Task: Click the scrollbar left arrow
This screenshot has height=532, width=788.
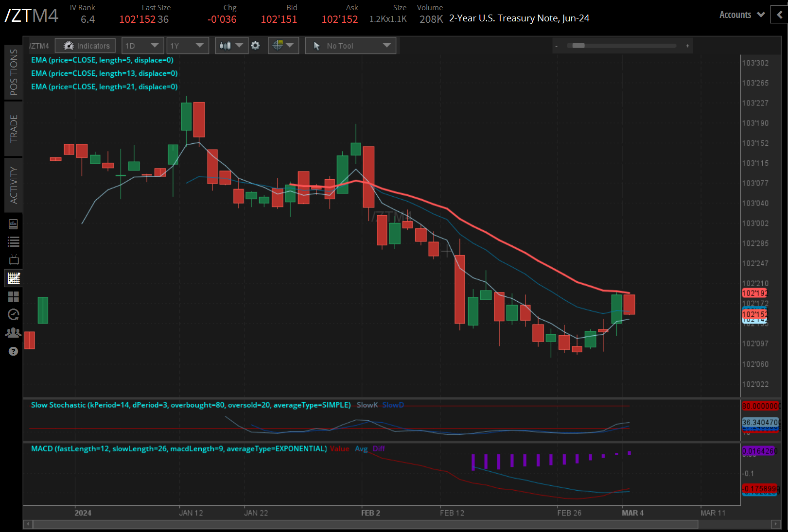Action: click(x=28, y=524)
